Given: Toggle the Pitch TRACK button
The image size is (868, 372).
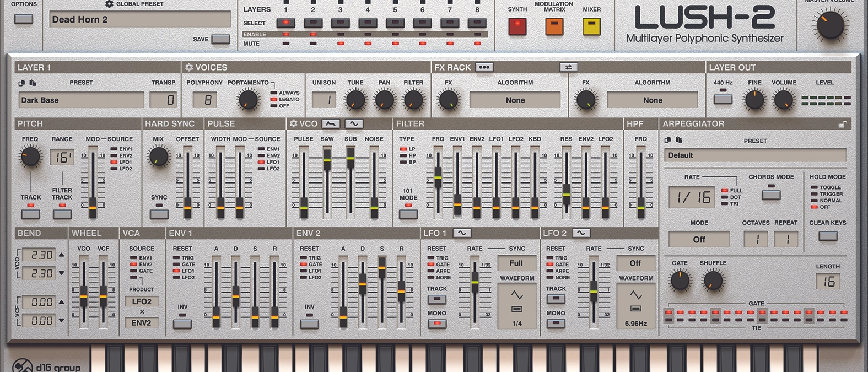Looking at the screenshot, I should (30, 214).
